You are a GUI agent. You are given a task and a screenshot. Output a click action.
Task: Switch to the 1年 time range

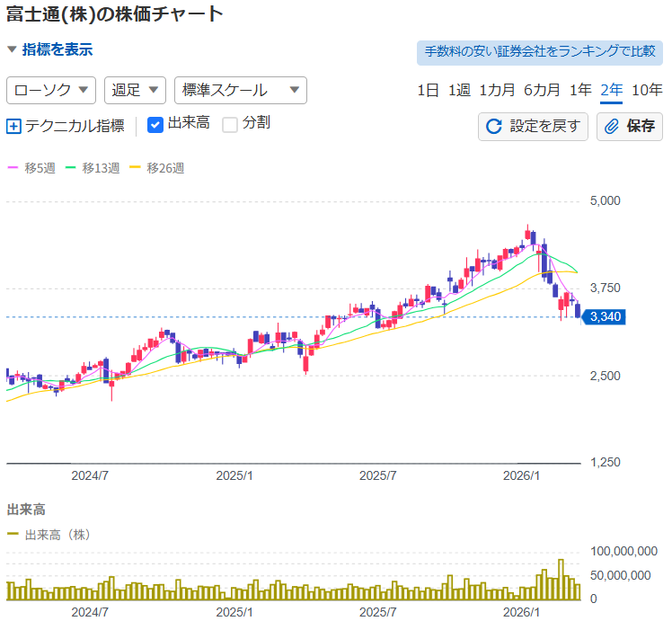coord(580,90)
